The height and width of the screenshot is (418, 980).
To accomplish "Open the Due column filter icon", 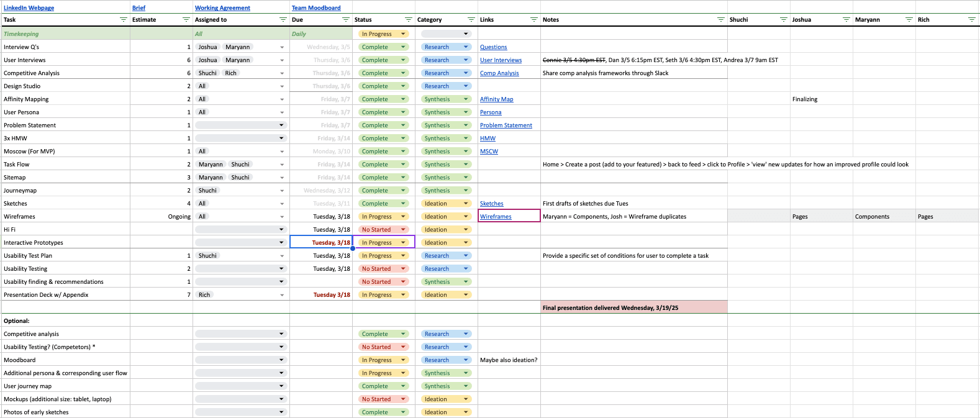I will click(x=346, y=20).
